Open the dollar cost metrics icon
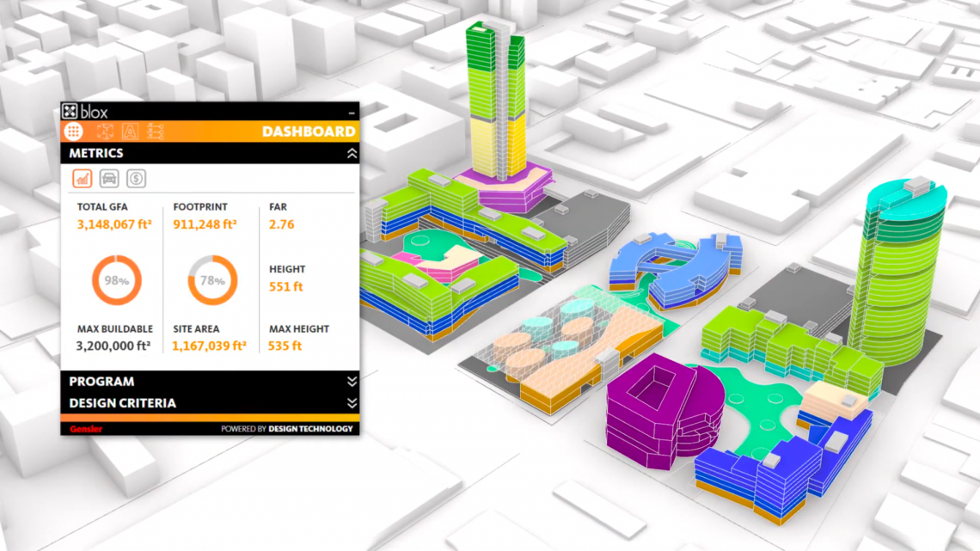This screenshot has width=980, height=551. pos(136,178)
